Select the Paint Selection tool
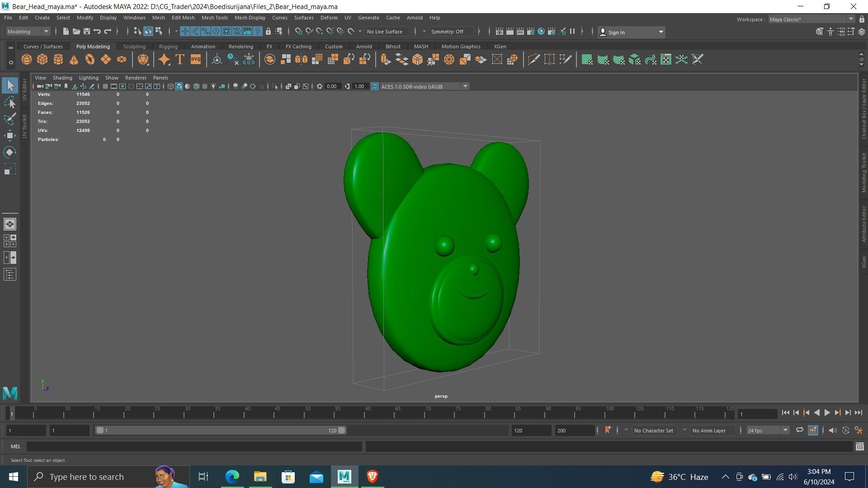 10,119
